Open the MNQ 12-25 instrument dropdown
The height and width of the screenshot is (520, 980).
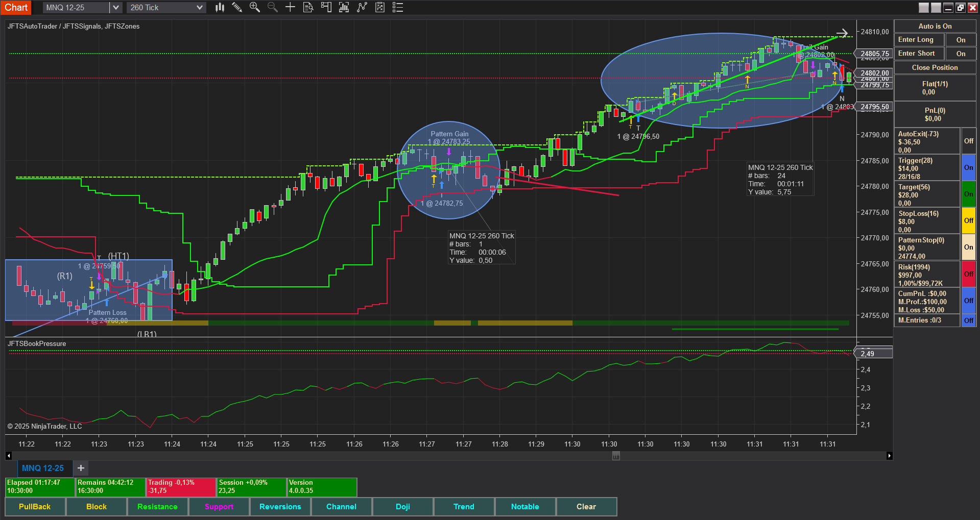(116, 8)
